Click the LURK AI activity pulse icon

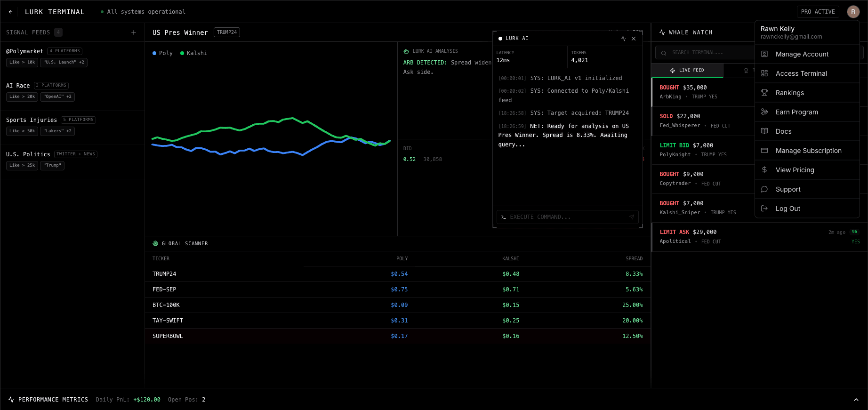[x=624, y=39]
